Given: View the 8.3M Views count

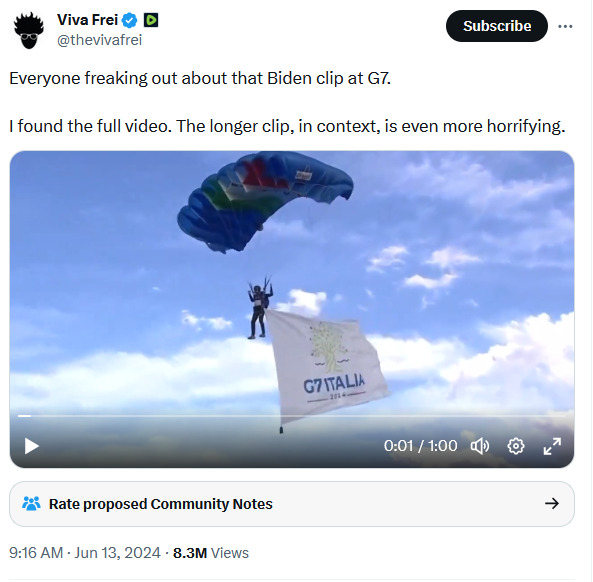Looking at the screenshot, I should (x=211, y=553).
